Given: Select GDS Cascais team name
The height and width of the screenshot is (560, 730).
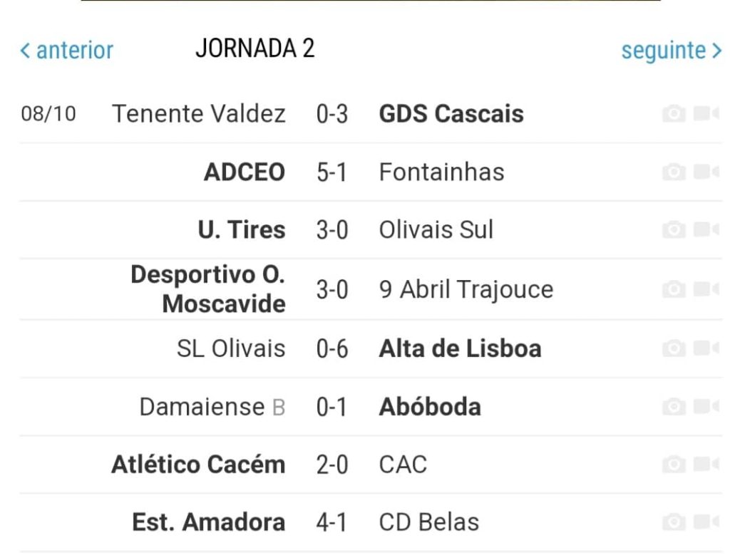Looking at the screenshot, I should [451, 114].
